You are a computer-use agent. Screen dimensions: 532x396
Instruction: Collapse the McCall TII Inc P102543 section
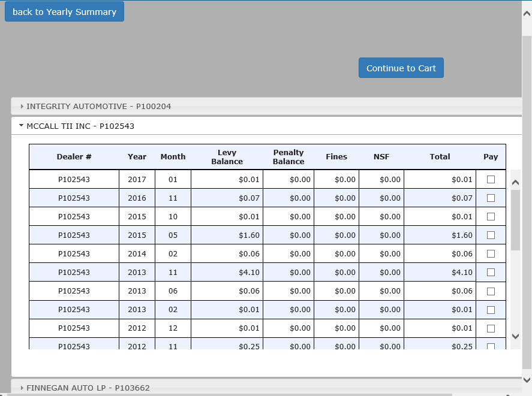point(80,126)
